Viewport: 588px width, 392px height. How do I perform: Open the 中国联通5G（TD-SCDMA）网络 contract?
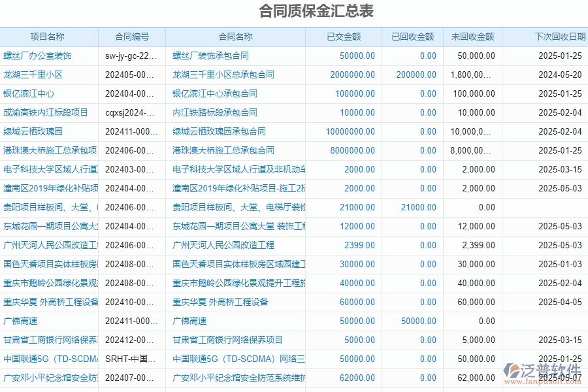click(x=235, y=359)
